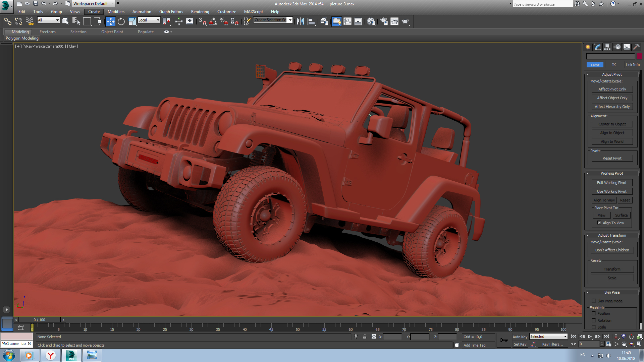The image size is (644, 362).
Task: Toggle Window/Crossing selection mode
Action: 98,21
